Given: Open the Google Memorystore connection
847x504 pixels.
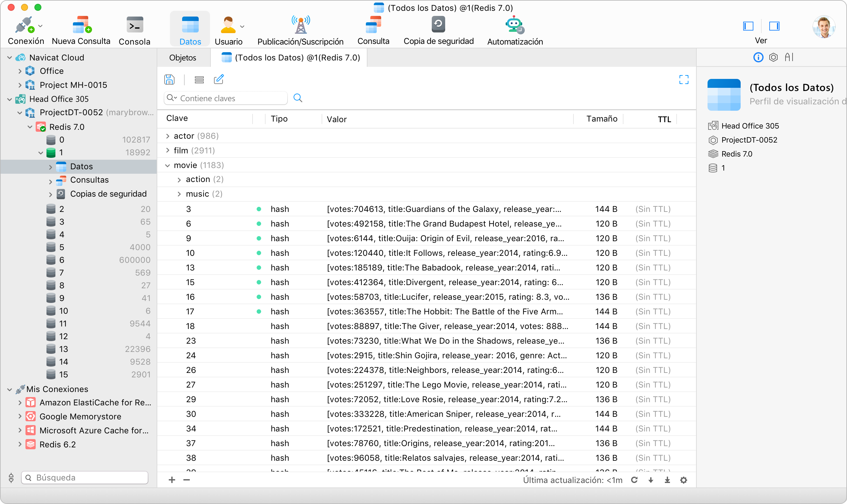Looking at the screenshot, I should [x=80, y=416].
